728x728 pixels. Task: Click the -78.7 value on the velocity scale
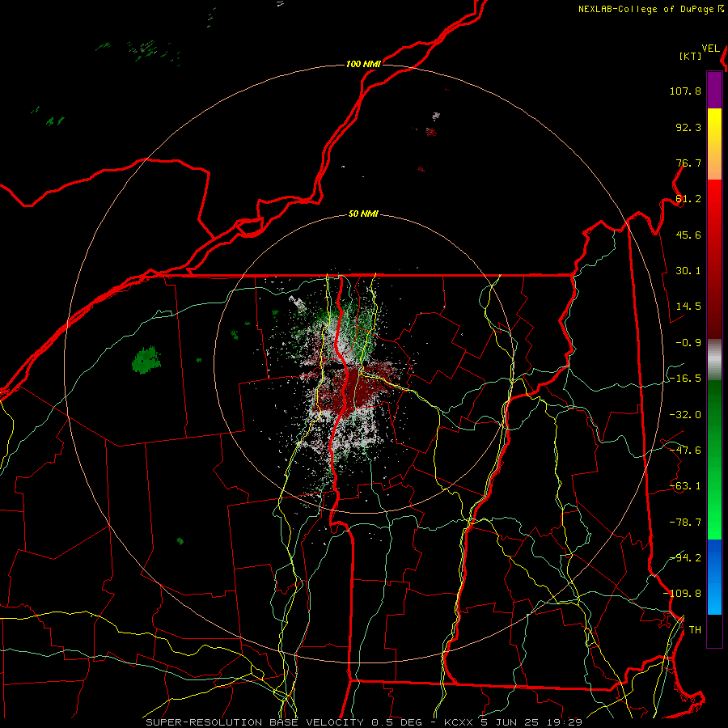tap(685, 523)
